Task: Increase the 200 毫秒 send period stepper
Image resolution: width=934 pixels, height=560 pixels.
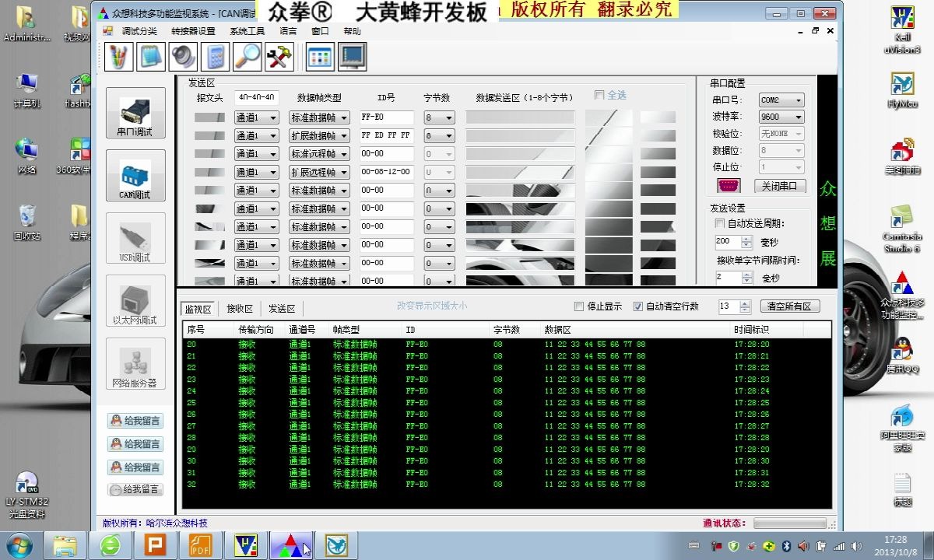Action: (746, 237)
